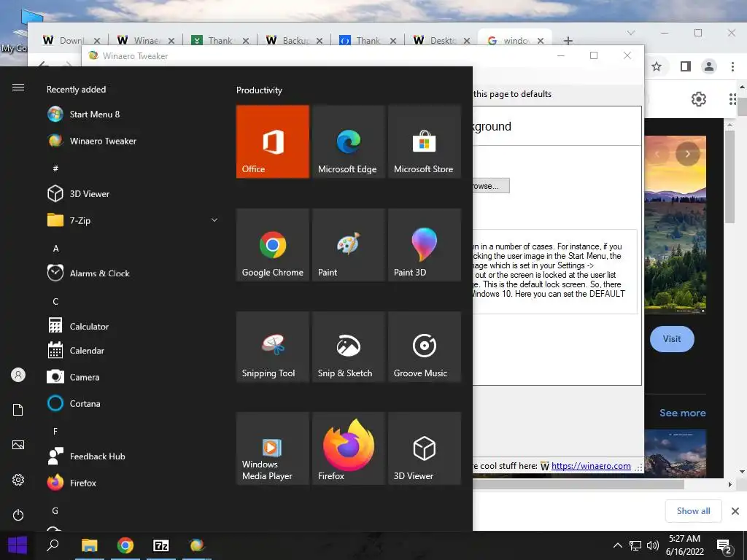Click the # section header
Viewport: 747px width, 560px height.
click(x=55, y=168)
